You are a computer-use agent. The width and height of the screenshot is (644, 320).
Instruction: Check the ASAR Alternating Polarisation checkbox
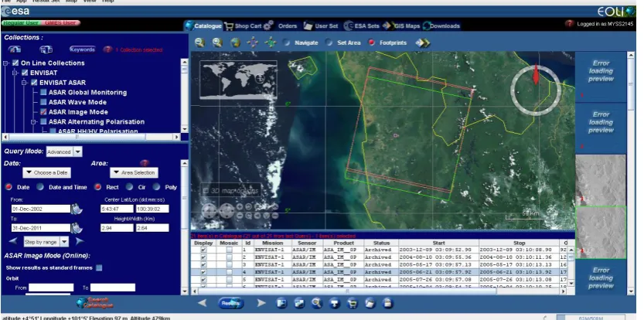coord(43,122)
